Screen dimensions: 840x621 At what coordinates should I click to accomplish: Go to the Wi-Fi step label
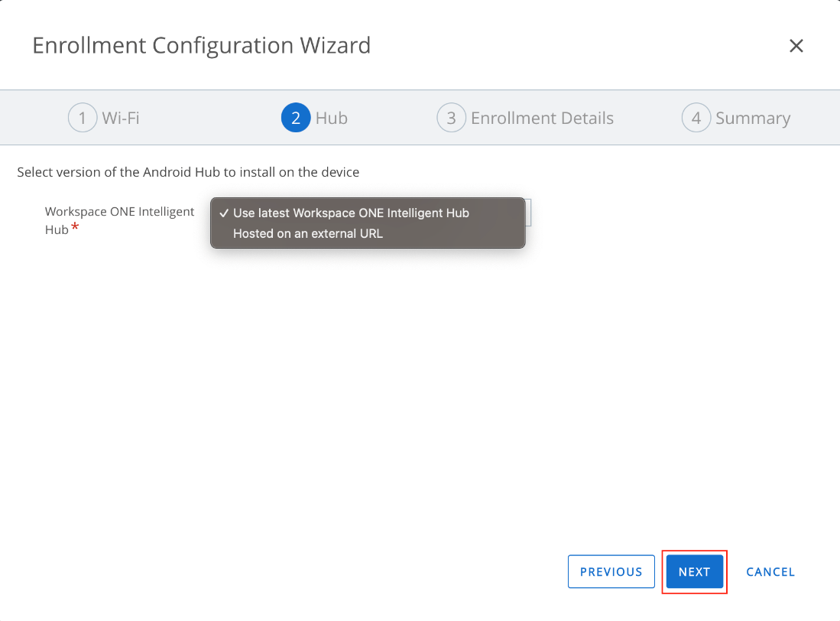[x=121, y=119]
